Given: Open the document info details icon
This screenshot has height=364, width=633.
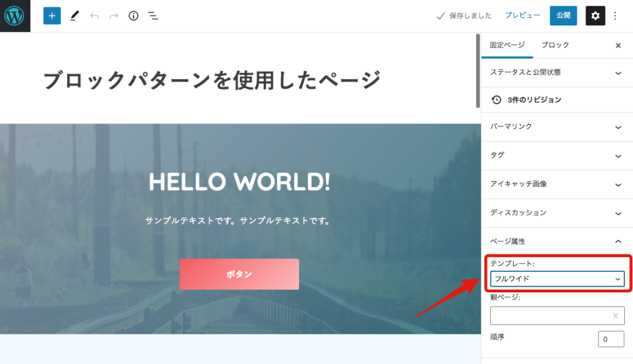Looking at the screenshot, I should 134,15.
